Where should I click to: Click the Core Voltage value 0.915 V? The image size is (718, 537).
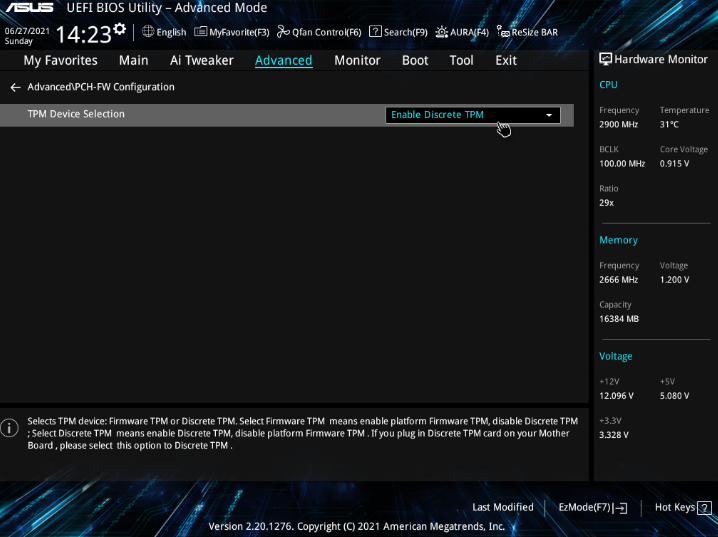coord(674,163)
